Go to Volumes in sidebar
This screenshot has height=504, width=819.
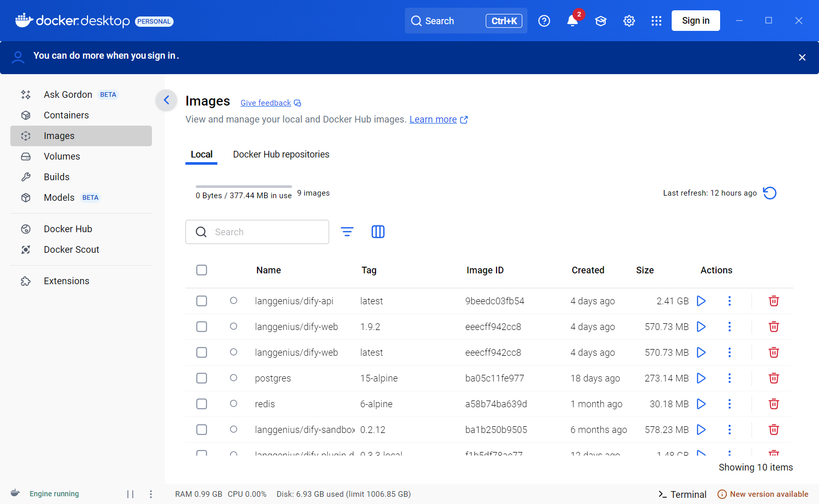click(x=81, y=157)
